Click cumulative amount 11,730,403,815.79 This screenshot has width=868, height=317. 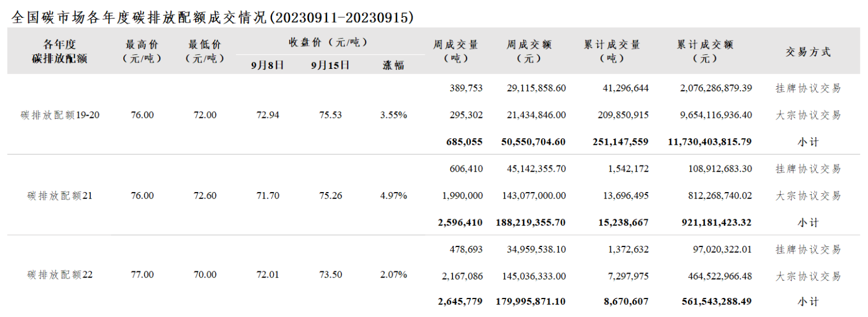click(x=709, y=141)
